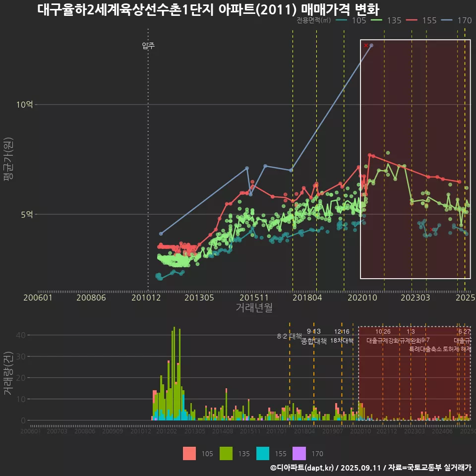
Task: Click the 12·16 18차대책 policy annotation
Action: pyautogui.click(x=342, y=336)
